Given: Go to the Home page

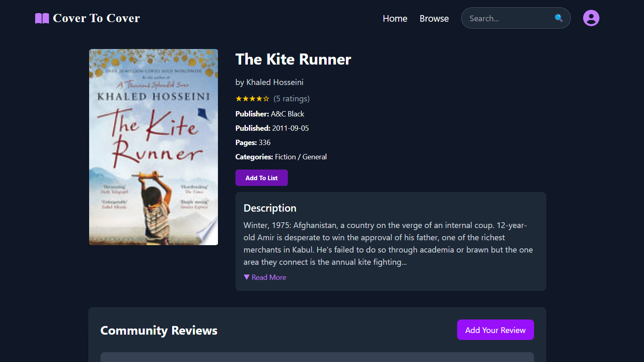Looking at the screenshot, I should (x=395, y=18).
